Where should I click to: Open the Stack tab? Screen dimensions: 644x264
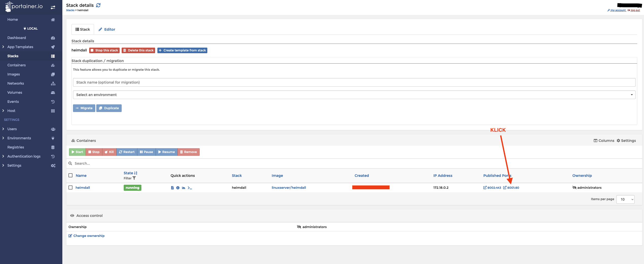tap(83, 29)
